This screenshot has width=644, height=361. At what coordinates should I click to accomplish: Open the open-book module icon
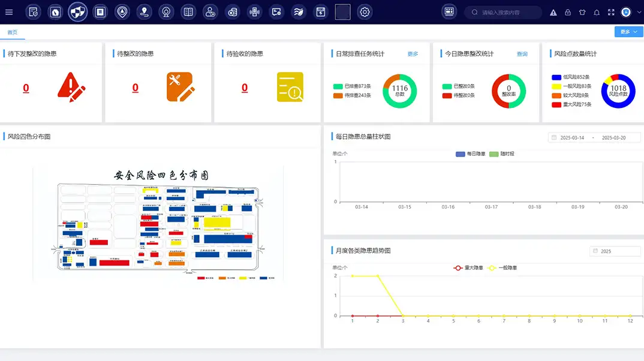188,12
